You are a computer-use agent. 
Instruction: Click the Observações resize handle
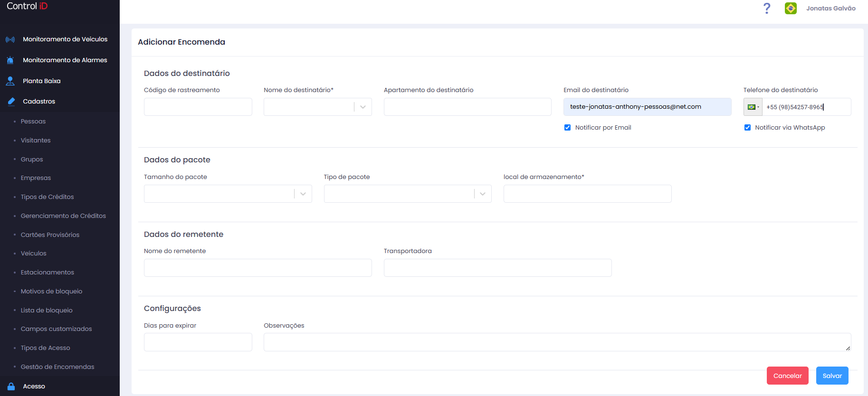click(x=848, y=349)
